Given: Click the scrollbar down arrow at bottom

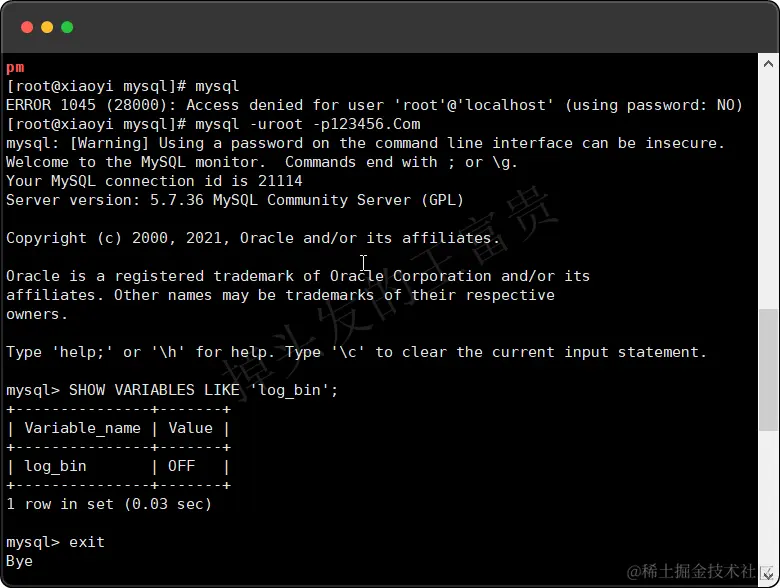Looking at the screenshot, I should 768,574.
